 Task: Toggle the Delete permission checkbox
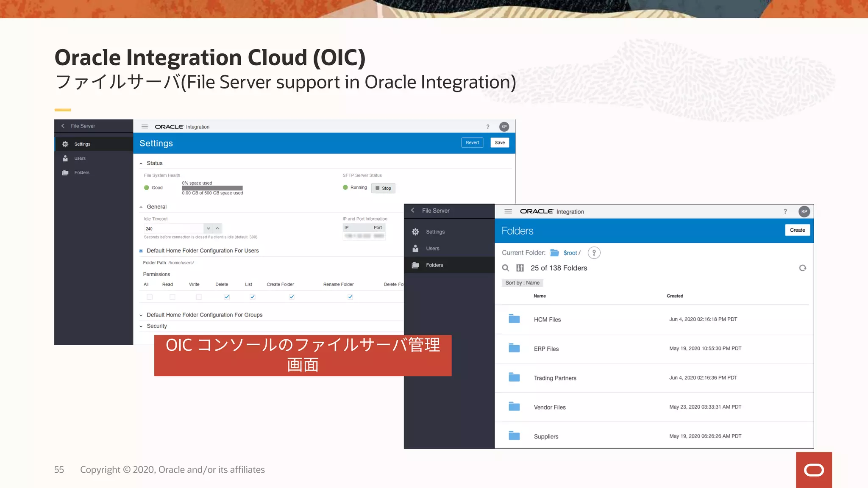click(x=227, y=297)
